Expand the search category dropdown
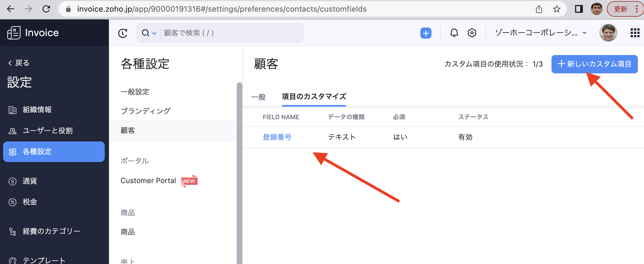644x264 pixels. [149, 33]
